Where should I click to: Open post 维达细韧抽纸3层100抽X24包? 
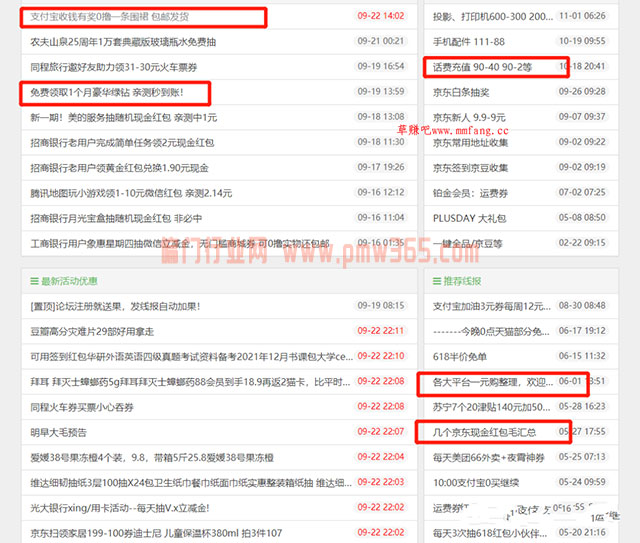pos(191,483)
